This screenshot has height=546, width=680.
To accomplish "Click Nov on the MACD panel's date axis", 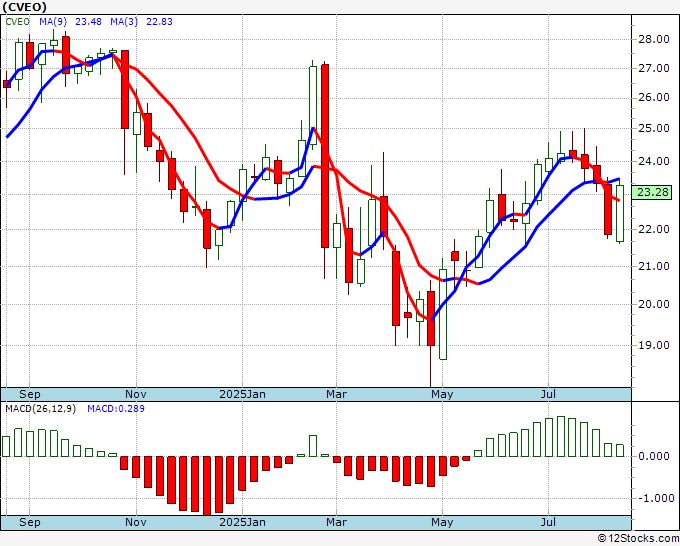I will tap(136, 522).
